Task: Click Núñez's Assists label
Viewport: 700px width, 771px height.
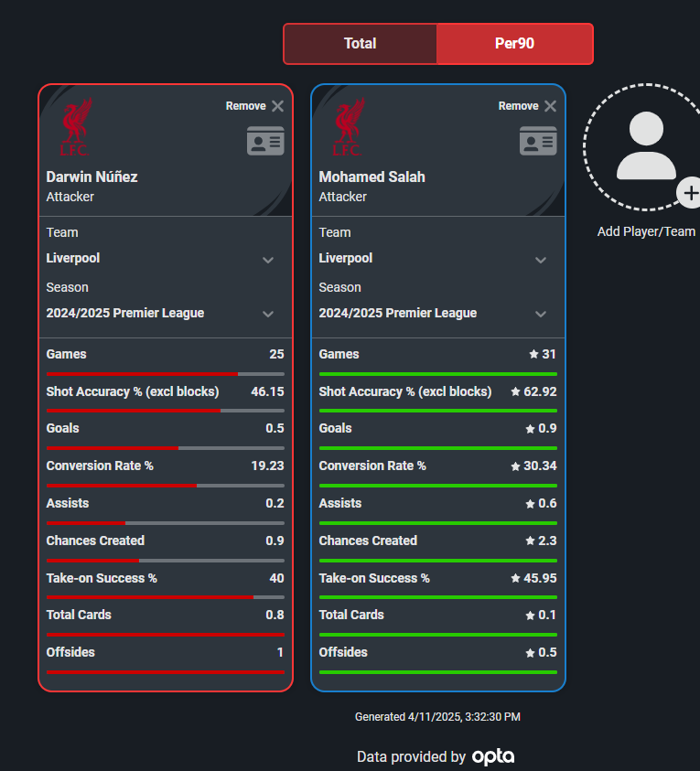Action: click(68, 504)
